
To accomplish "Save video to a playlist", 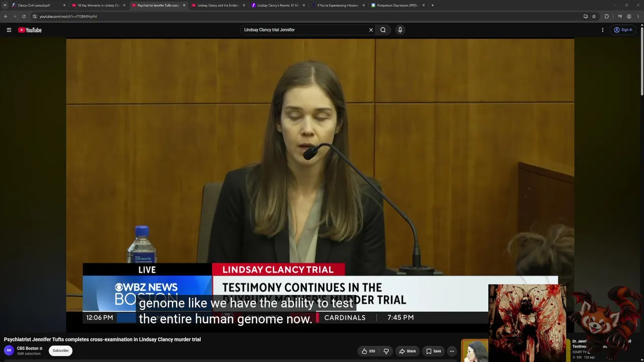I will 434,351.
